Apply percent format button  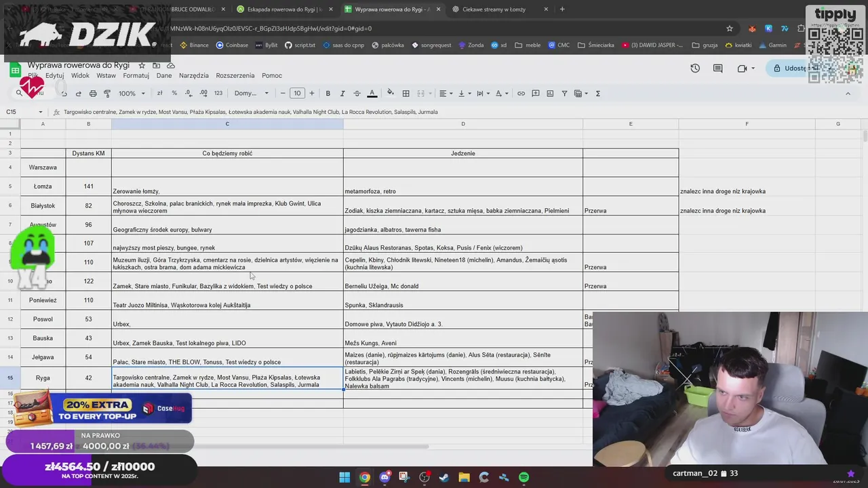174,94
